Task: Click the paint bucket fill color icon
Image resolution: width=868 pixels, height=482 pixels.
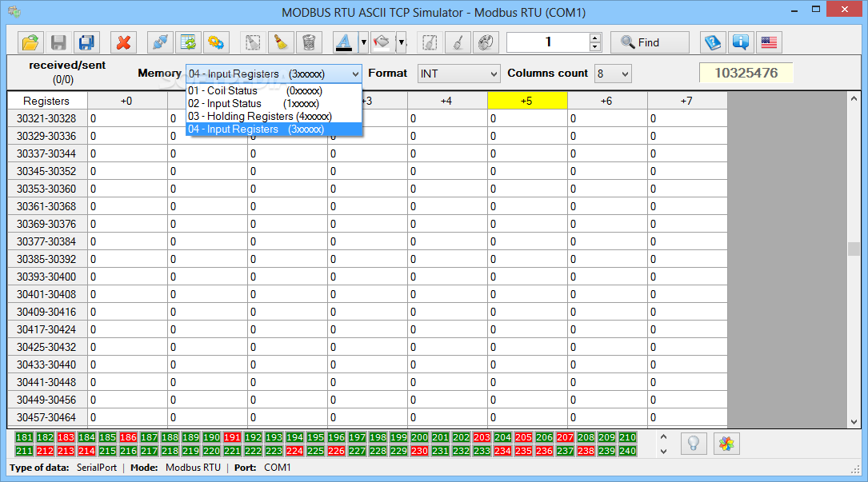Action: coord(382,42)
